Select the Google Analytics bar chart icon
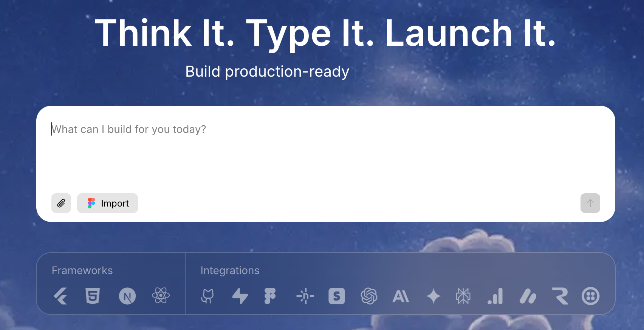 point(495,296)
